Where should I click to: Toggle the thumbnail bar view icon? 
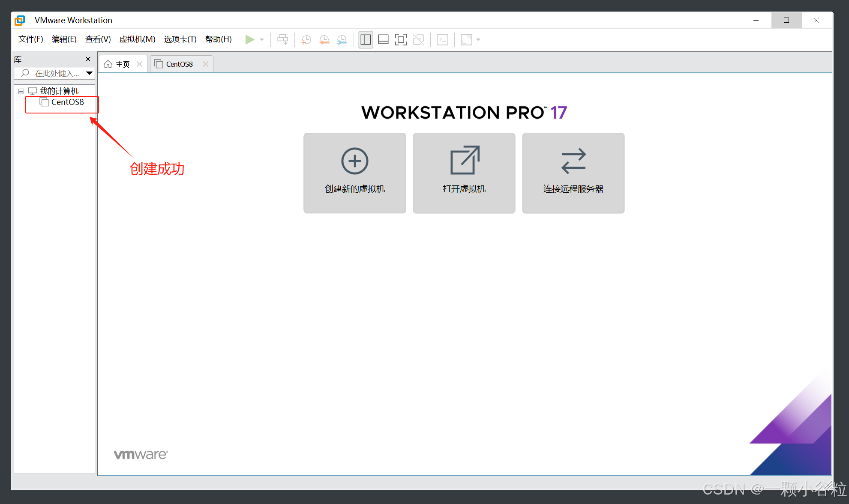(384, 40)
